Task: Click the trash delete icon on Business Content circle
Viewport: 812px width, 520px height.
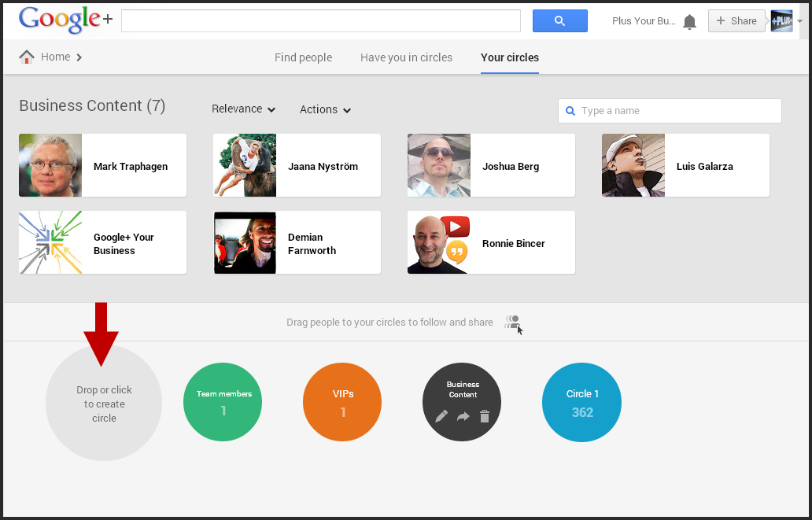Action: point(485,416)
